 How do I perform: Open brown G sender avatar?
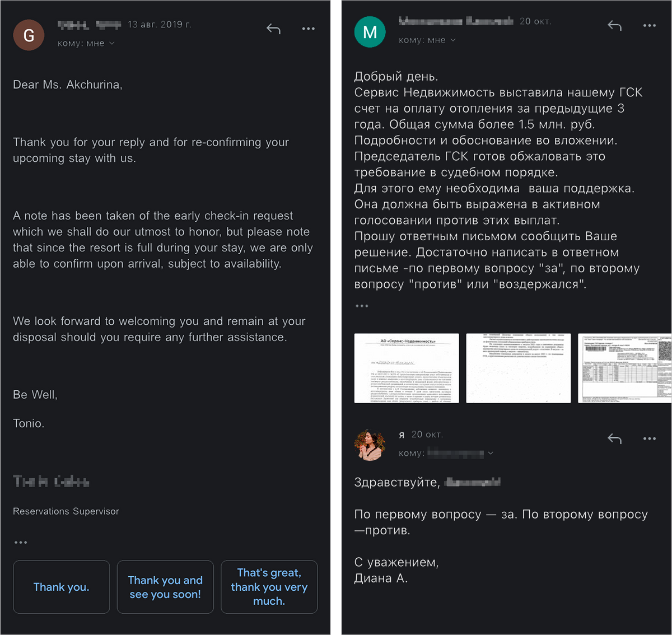tap(29, 35)
